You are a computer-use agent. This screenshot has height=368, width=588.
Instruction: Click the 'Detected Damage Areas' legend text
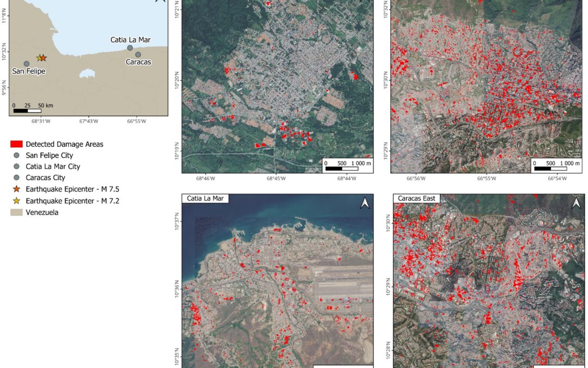pyautogui.click(x=64, y=144)
